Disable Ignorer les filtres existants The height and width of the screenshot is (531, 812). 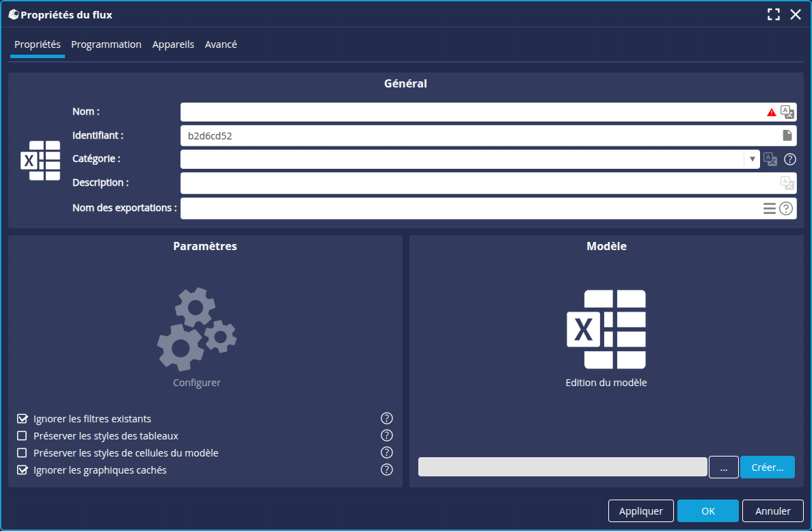23,418
